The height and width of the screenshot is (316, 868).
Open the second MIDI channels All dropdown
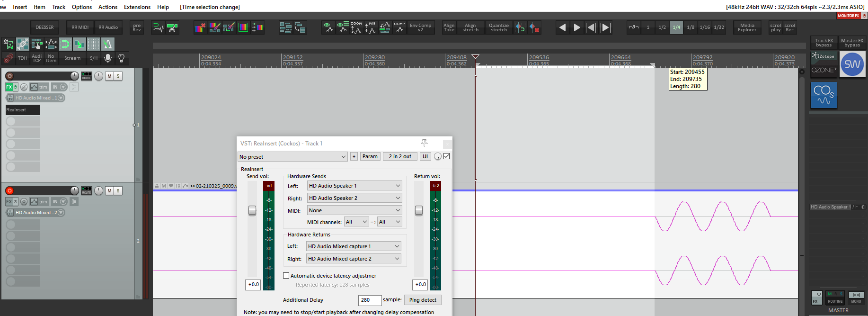pyautogui.click(x=390, y=222)
